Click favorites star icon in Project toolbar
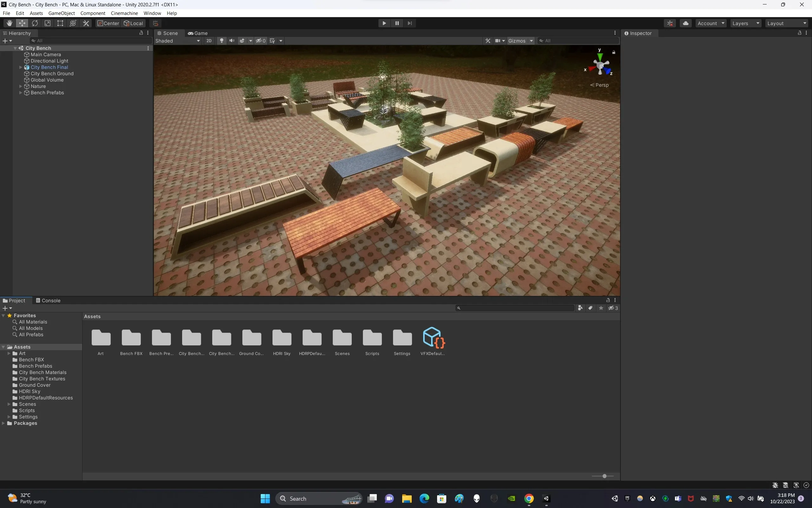Viewport: 812px width, 508px height. click(601, 308)
